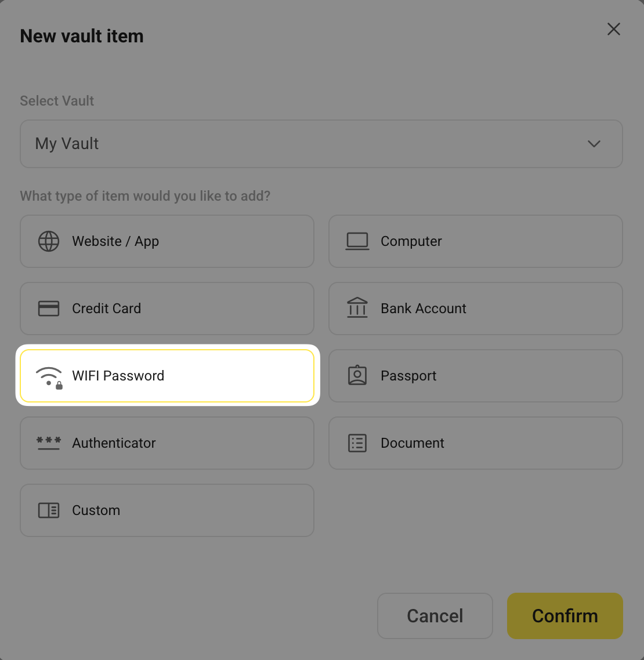644x660 pixels.
Task: Select the laptop icon beside Computer
Action: [x=357, y=241]
